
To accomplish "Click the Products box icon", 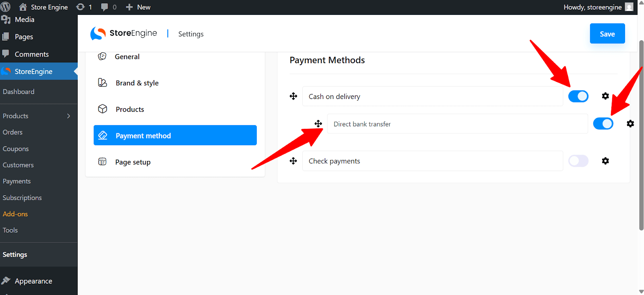I will (x=103, y=109).
